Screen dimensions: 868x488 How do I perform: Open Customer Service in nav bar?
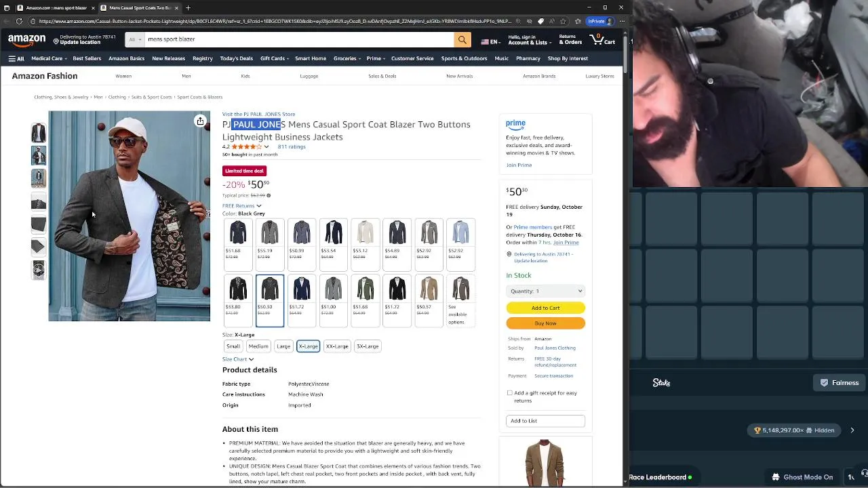[412, 58]
